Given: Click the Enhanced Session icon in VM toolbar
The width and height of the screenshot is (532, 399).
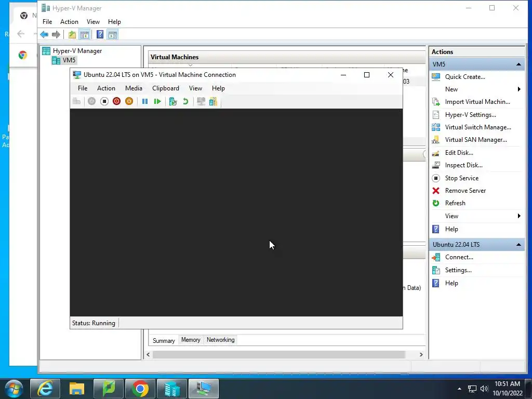Looking at the screenshot, I should point(201,101).
